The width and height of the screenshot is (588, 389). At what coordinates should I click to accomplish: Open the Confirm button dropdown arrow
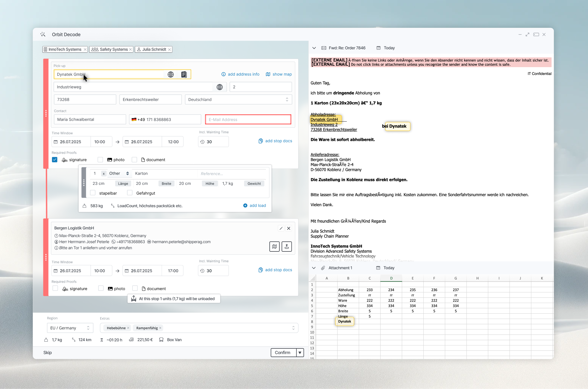coord(300,353)
